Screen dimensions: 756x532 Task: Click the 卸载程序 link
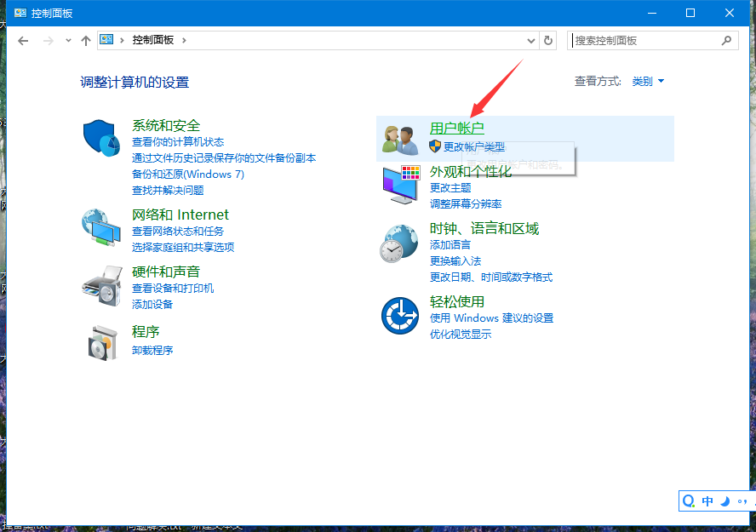point(152,351)
